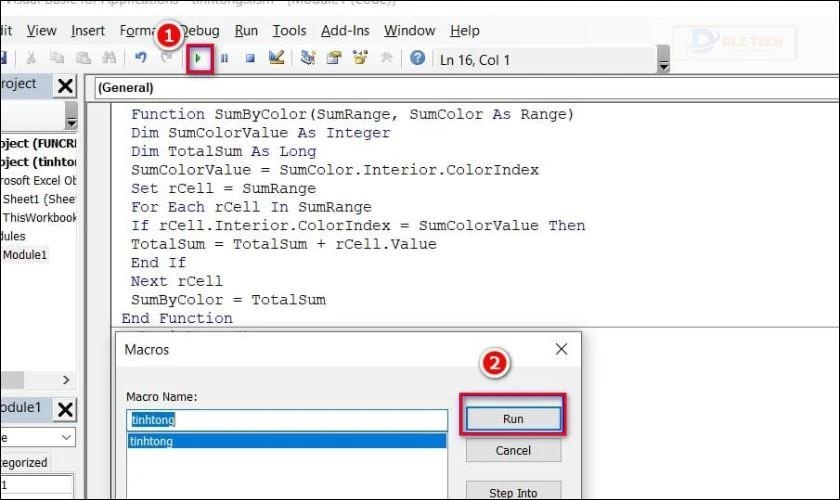
Task: Click the Undo arrow icon
Action: pyautogui.click(x=141, y=57)
